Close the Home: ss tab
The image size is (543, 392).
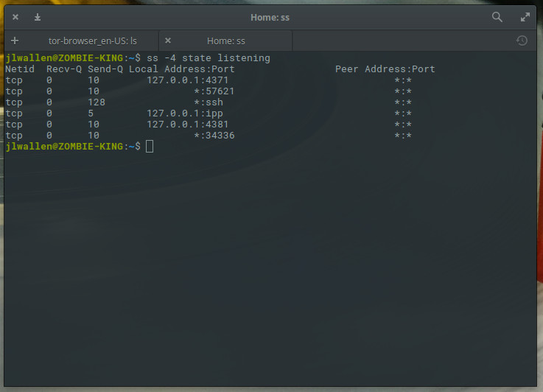pos(168,41)
